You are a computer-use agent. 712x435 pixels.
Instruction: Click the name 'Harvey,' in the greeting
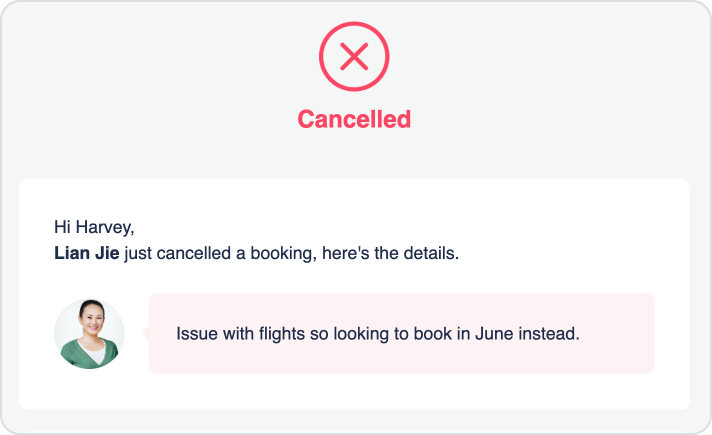coord(105,227)
